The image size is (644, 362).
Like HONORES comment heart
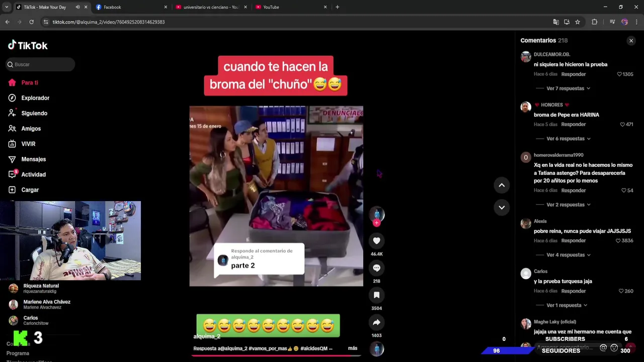(623, 125)
